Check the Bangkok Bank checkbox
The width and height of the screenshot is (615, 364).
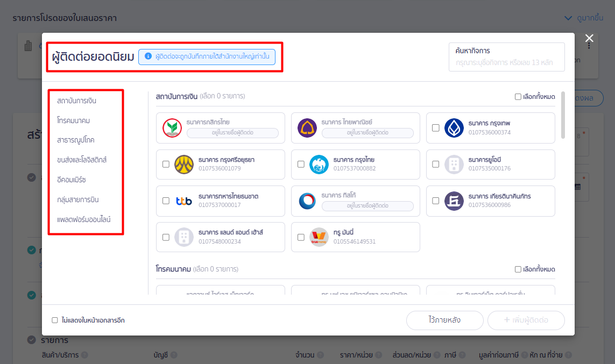(435, 128)
